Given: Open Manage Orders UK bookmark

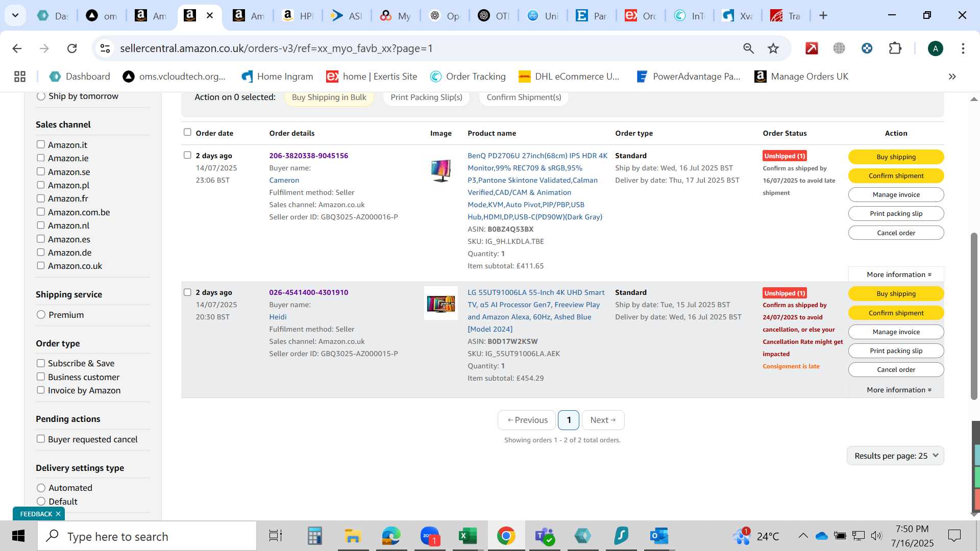Looking at the screenshot, I should (x=801, y=77).
